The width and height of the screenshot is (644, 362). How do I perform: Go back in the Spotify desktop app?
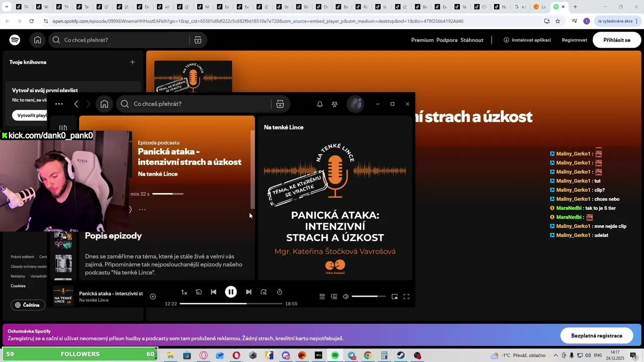[x=76, y=104]
